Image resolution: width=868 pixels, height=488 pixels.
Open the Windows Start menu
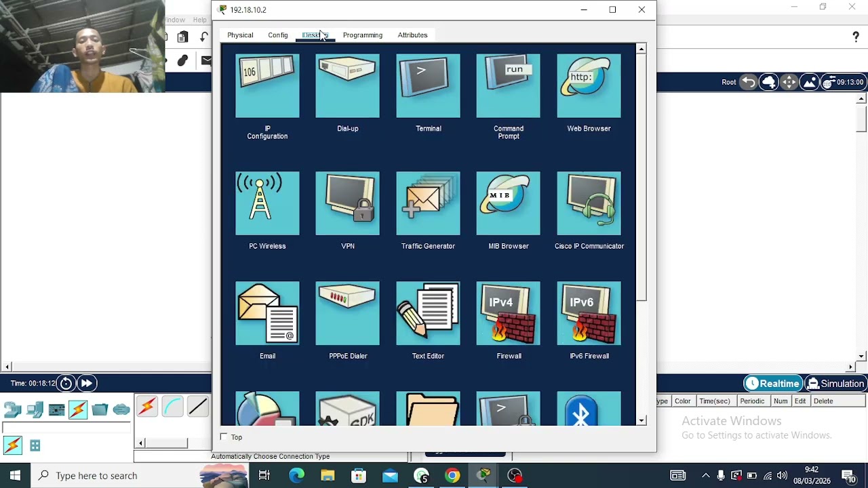tap(15, 476)
